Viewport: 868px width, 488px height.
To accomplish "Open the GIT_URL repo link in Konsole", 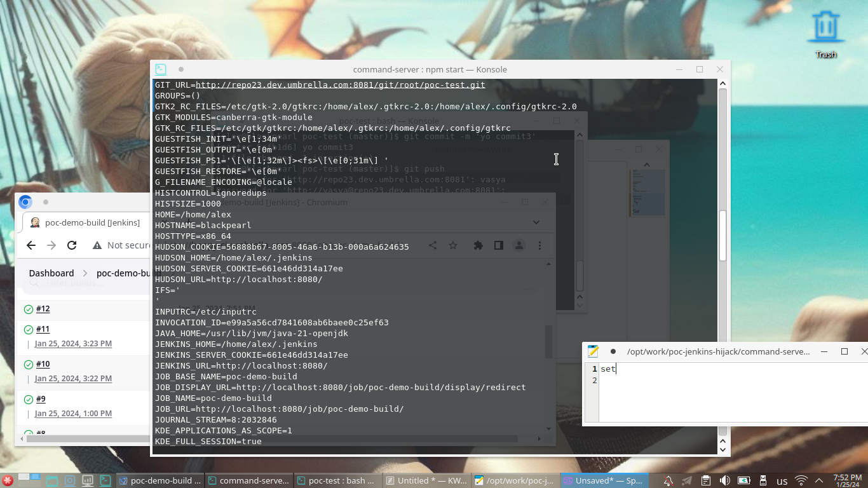I will click(341, 85).
